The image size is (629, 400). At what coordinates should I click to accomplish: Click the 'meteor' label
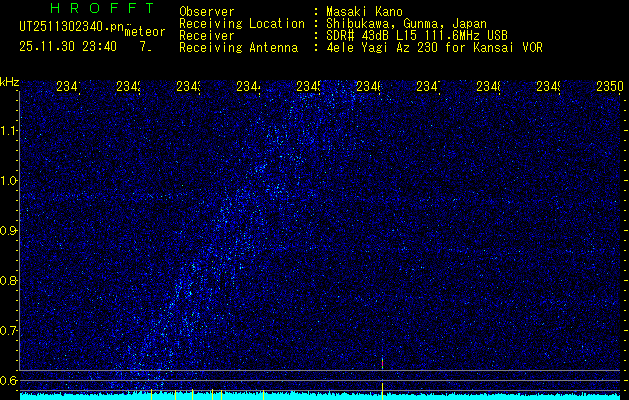pos(145,32)
